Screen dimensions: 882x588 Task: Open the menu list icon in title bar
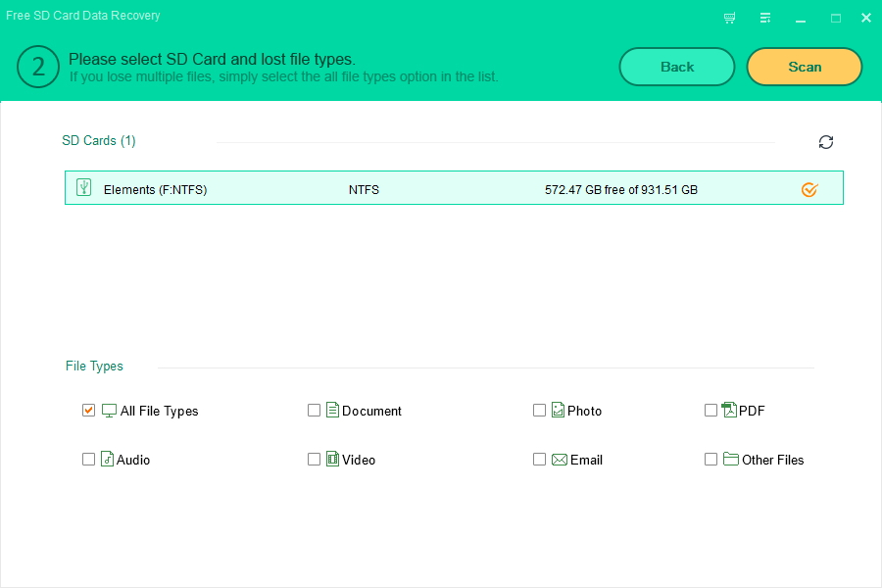(x=765, y=18)
